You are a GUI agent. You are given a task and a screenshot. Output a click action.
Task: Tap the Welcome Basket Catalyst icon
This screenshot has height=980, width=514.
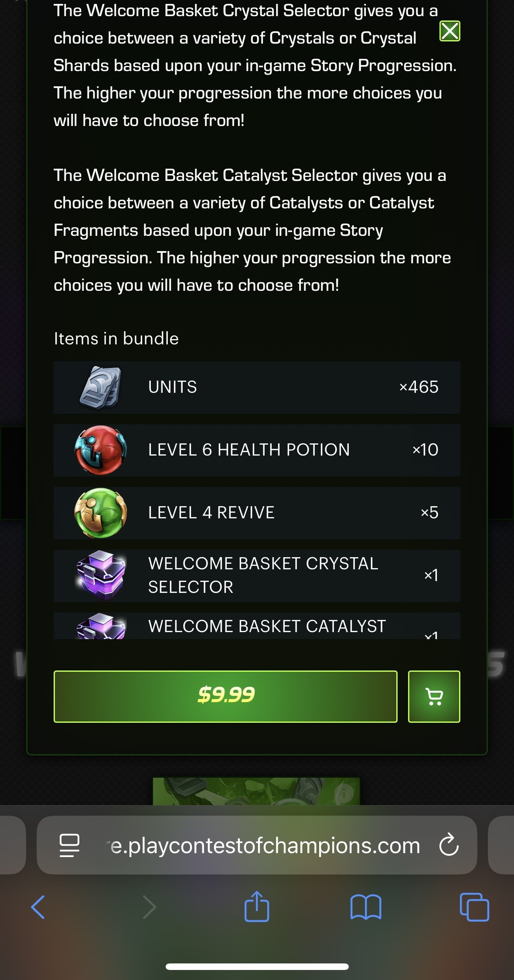pyautogui.click(x=101, y=626)
